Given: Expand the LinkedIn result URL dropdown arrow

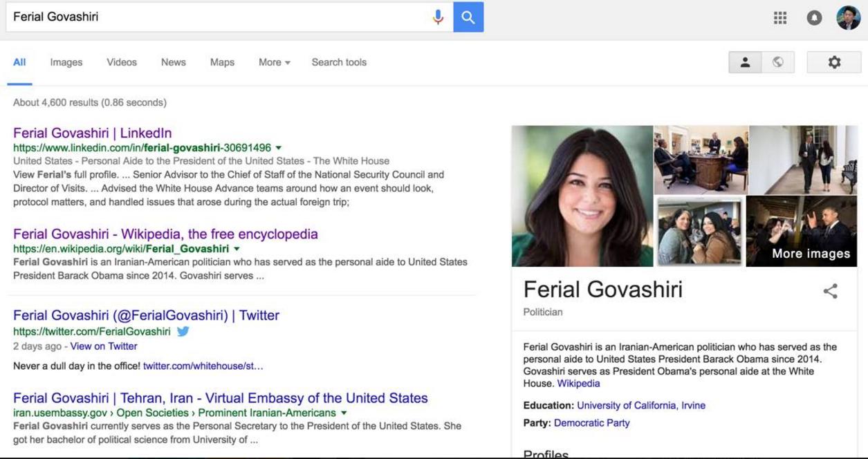Looking at the screenshot, I should (x=279, y=148).
